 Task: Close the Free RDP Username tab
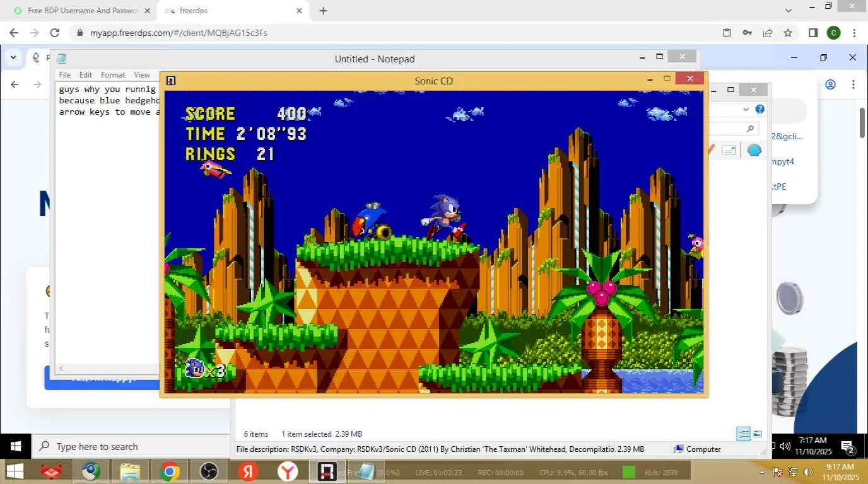[x=147, y=11]
